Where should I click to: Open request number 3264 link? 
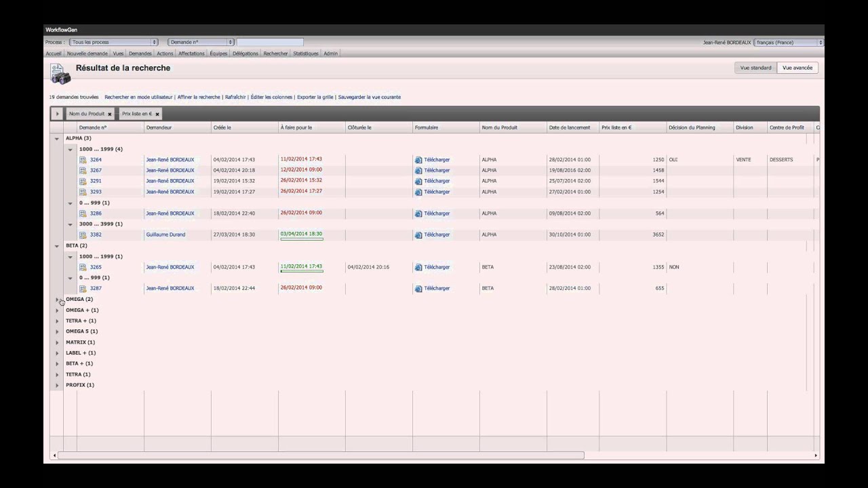[96, 160]
